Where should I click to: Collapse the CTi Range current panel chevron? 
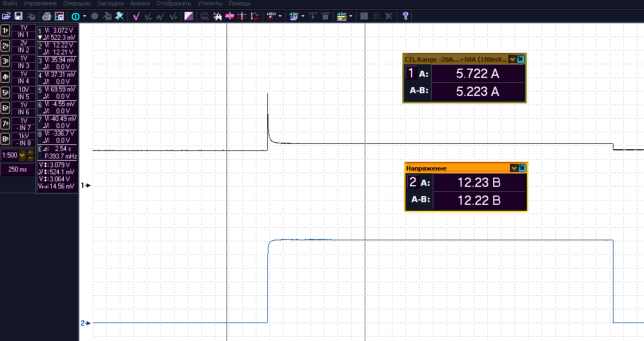click(512, 59)
